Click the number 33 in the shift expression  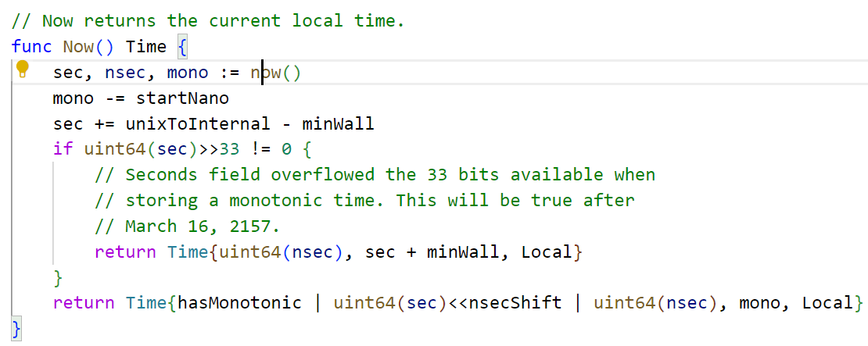229,149
